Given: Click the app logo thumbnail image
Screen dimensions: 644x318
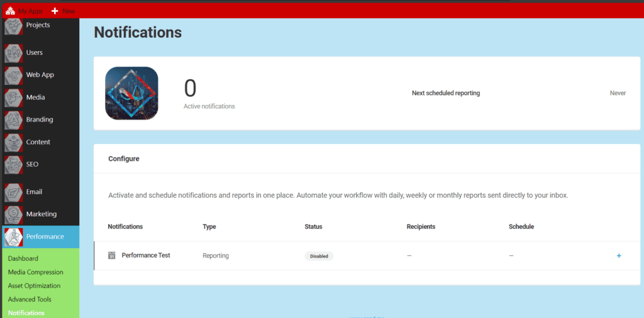Looking at the screenshot, I should click(x=131, y=93).
